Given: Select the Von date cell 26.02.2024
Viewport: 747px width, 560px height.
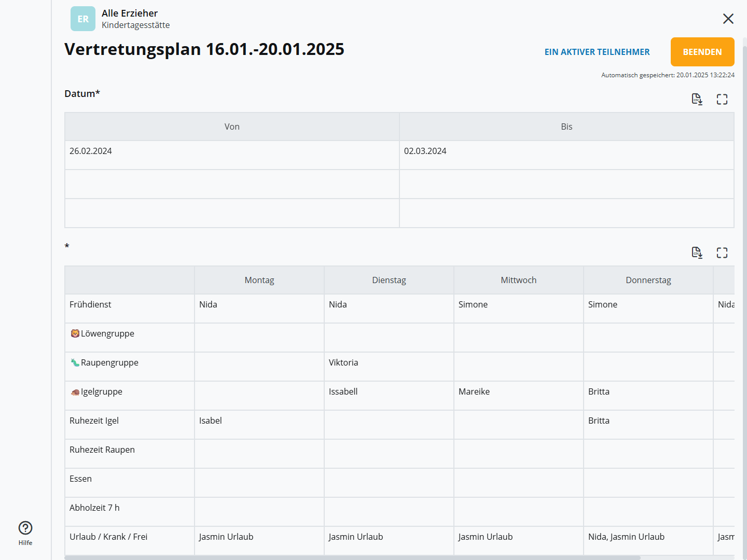Looking at the screenshot, I should tap(232, 155).
